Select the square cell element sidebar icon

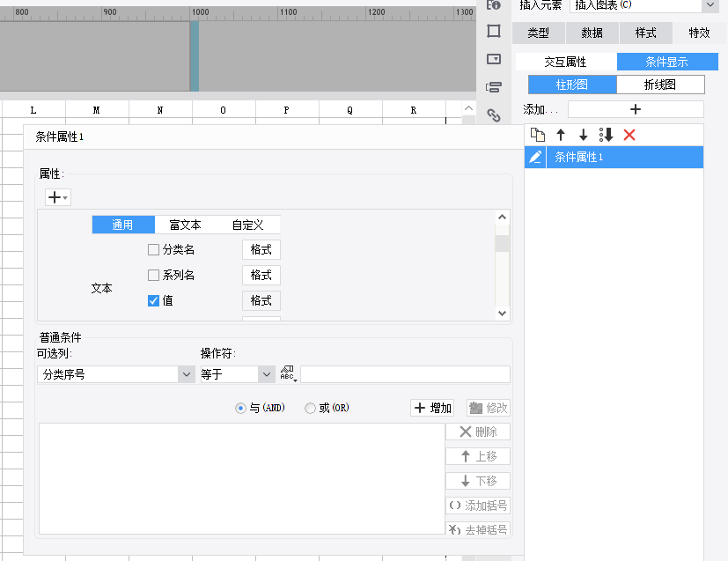click(494, 31)
